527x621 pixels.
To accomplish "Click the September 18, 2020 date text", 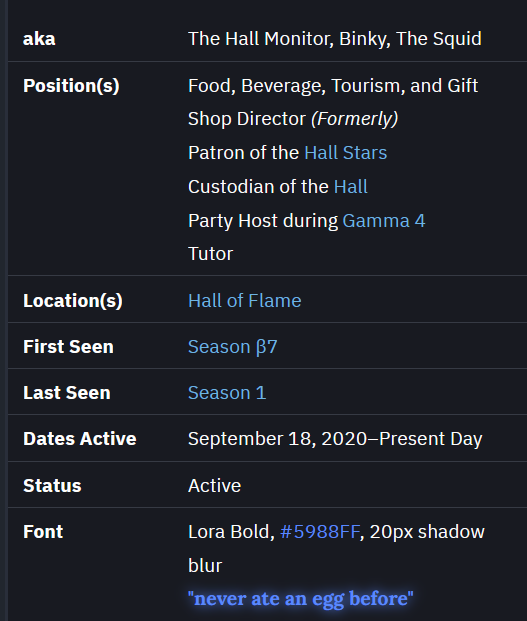I will pyautogui.click(x=278, y=439).
